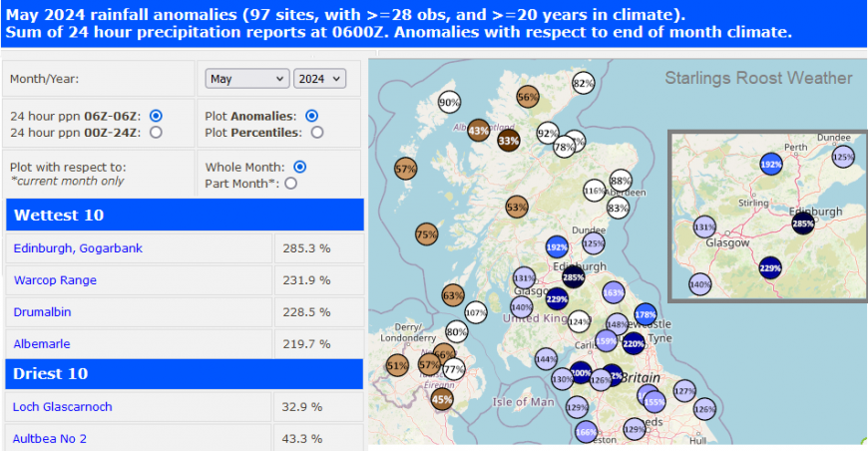Click the blue 178% marker
The height and width of the screenshot is (451, 868).
[x=645, y=314]
